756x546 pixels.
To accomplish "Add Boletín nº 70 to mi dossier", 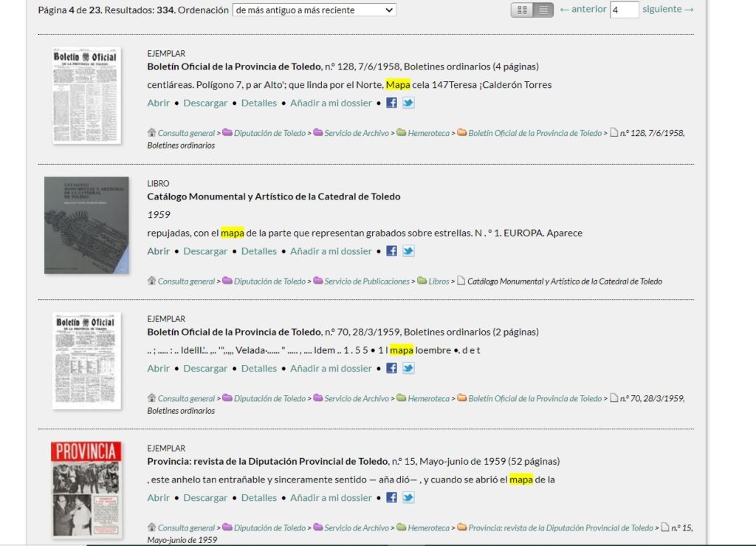I will (x=331, y=368).
